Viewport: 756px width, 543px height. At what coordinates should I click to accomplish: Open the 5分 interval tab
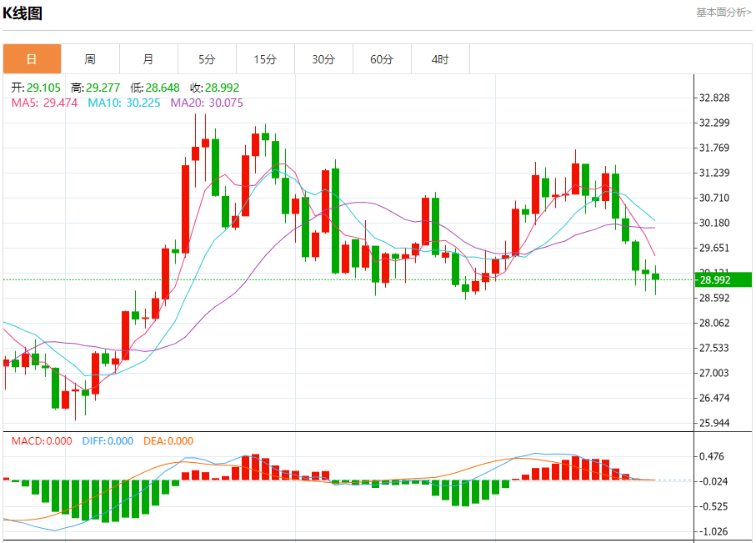(x=207, y=59)
